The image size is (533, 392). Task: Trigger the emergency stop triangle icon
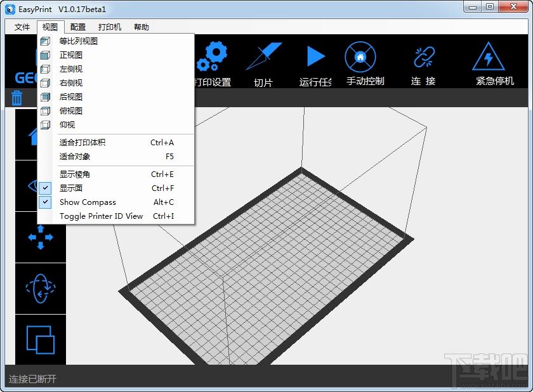489,56
